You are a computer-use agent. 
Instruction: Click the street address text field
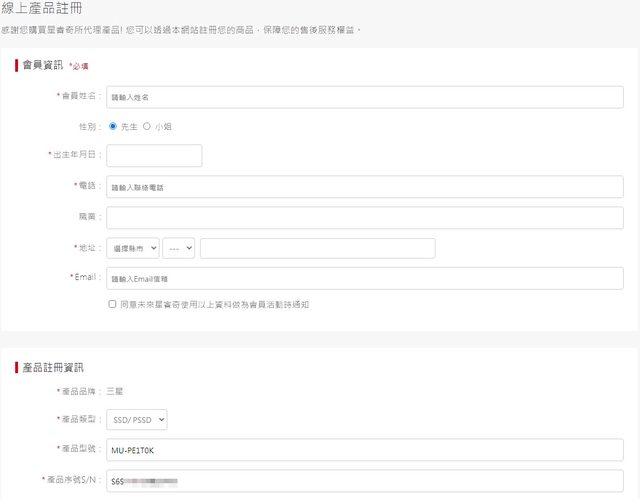317,248
